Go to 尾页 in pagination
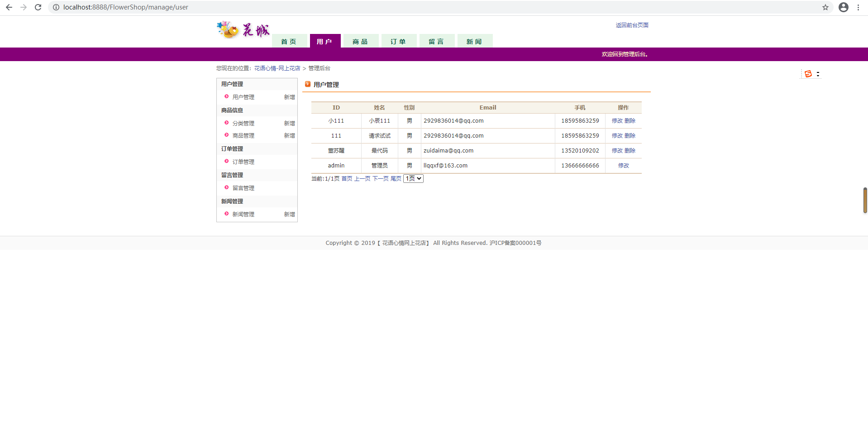The image size is (868, 435). [396, 179]
